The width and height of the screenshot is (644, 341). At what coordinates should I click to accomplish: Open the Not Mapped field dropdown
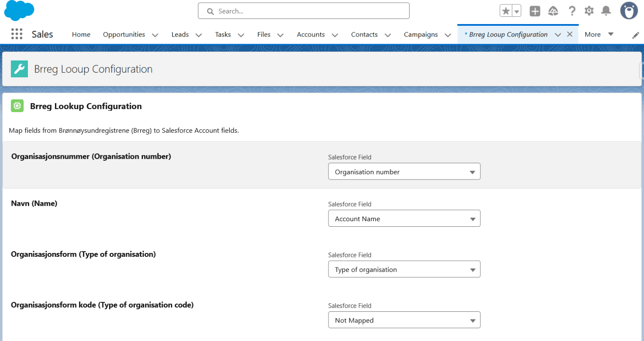(x=404, y=320)
